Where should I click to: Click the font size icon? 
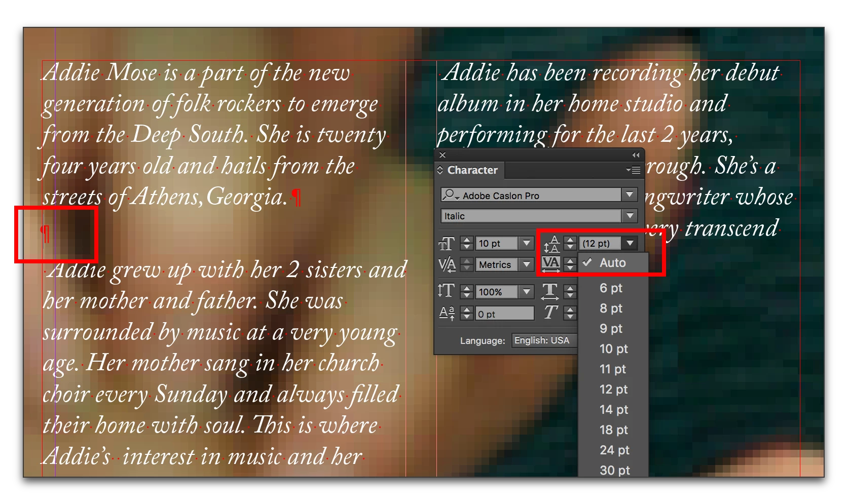[x=447, y=244]
